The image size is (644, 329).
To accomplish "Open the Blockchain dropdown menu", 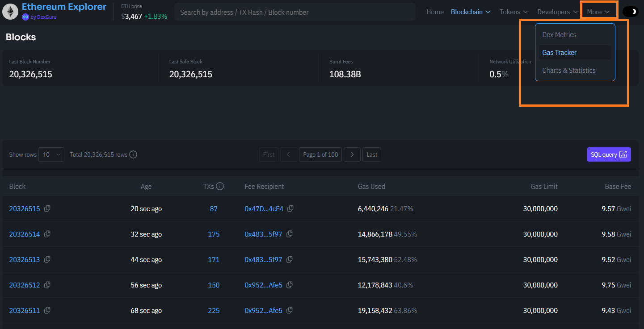I will click(x=471, y=12).
